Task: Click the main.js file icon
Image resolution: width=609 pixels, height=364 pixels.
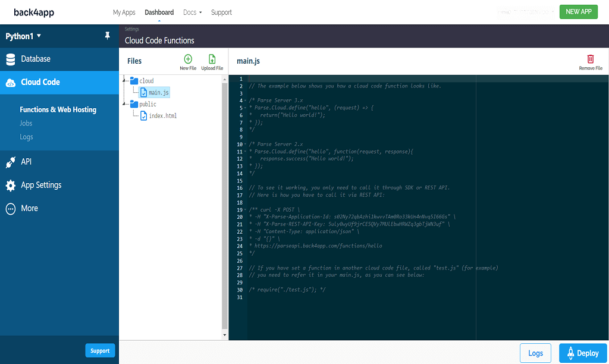Action: [x=144, y=92]
